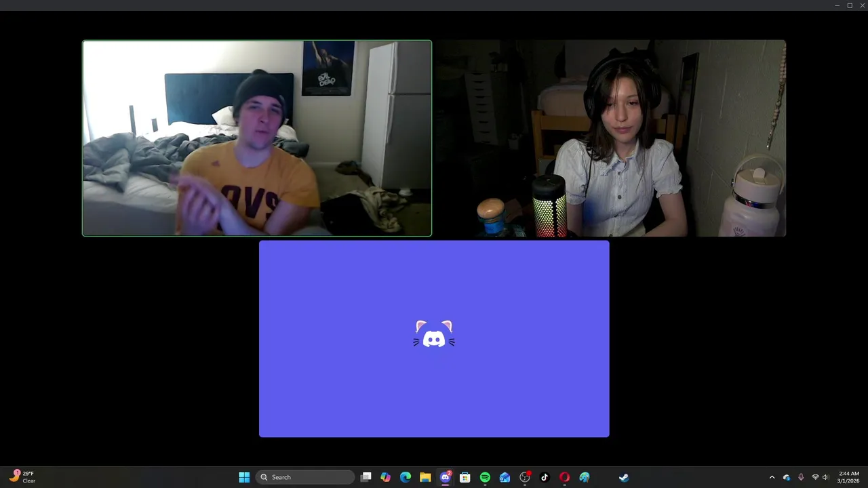Open Wi-Fi network settings in the tray
The width and height of the screenshot is (868, 488).
[x=815, y=477]
